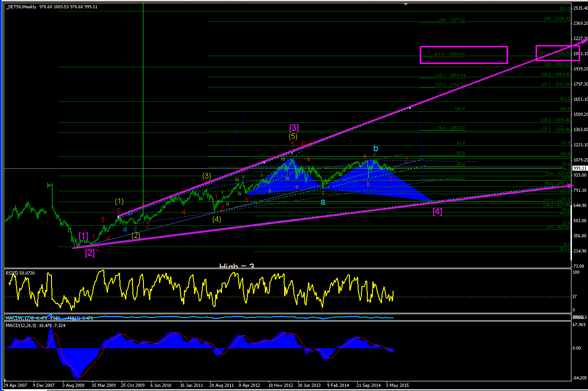Viewport: 588px width, 391px height.
Task: Click the 29 Apr 2007 date label
Action: tap(14, 385)
